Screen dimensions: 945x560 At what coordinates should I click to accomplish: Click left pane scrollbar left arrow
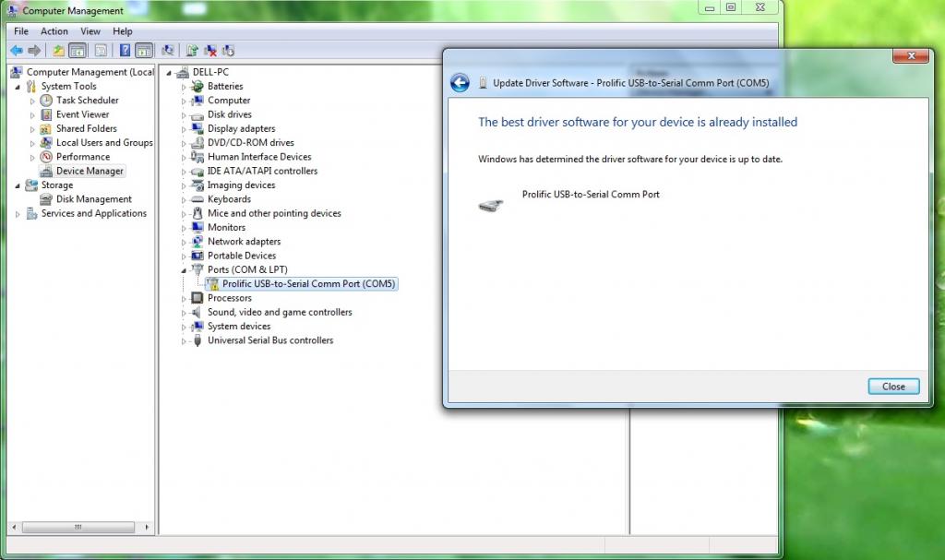[x=14, y=528]
